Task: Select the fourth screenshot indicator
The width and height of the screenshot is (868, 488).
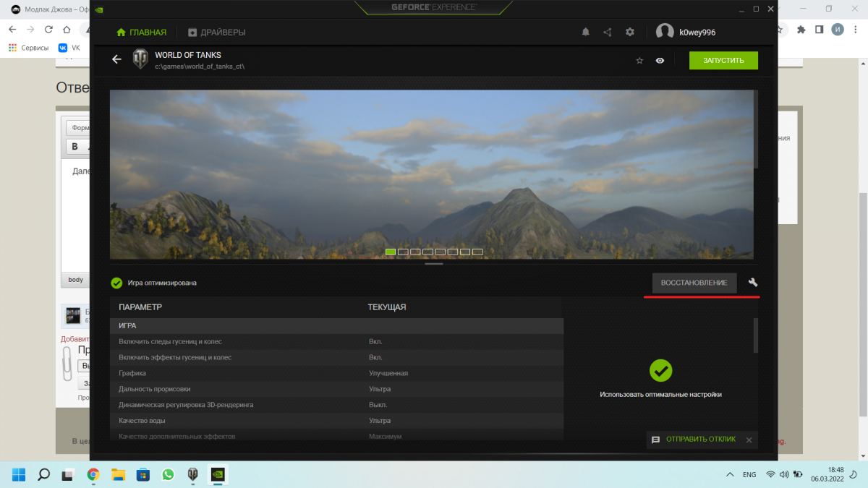Action: tap(427, 252)
